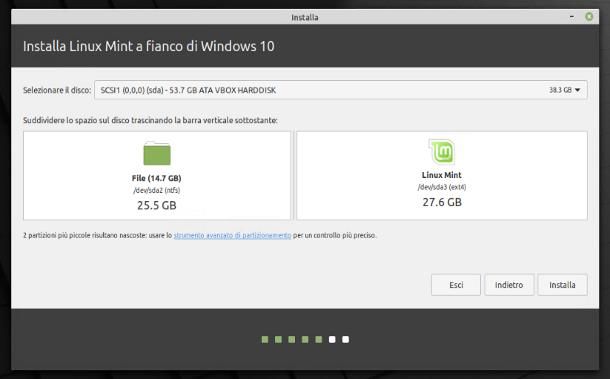Go back with the Indietro button

(x=509, y=285)
